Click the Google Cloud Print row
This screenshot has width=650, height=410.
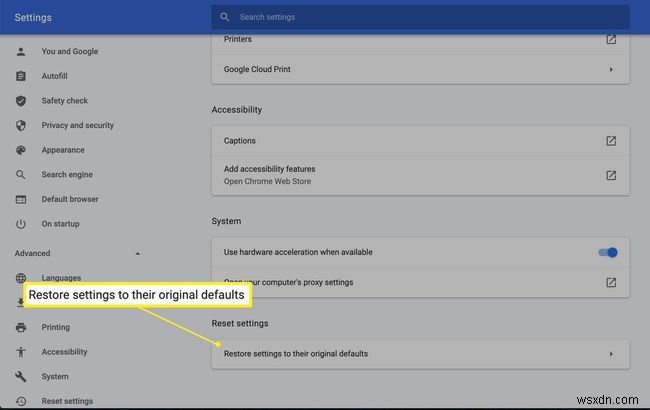tap(420, 69)
